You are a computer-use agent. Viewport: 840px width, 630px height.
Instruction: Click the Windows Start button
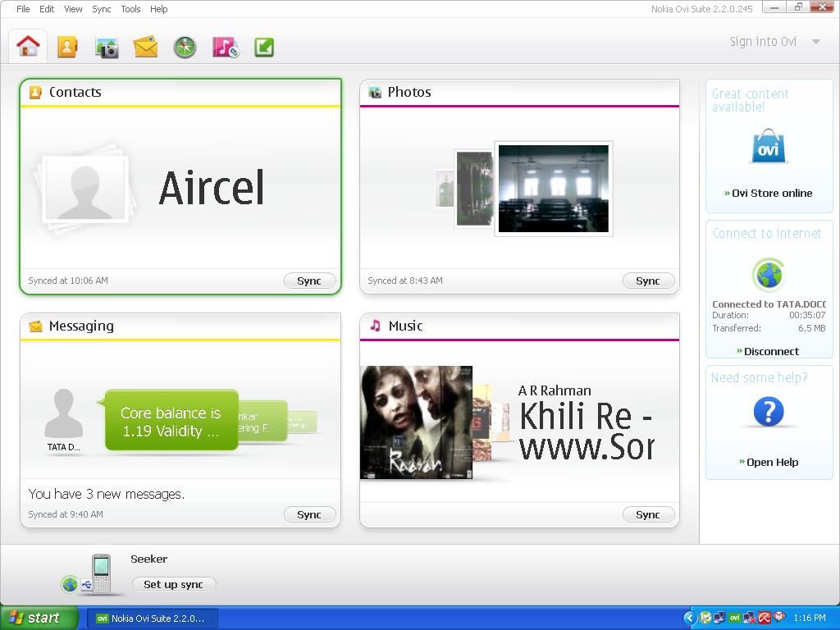(x=39, y=618)
